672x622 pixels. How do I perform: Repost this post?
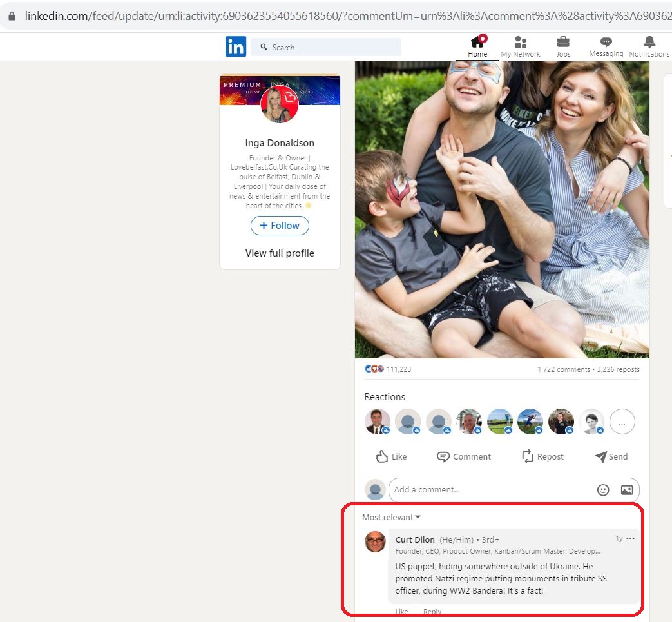pos(542,456)
